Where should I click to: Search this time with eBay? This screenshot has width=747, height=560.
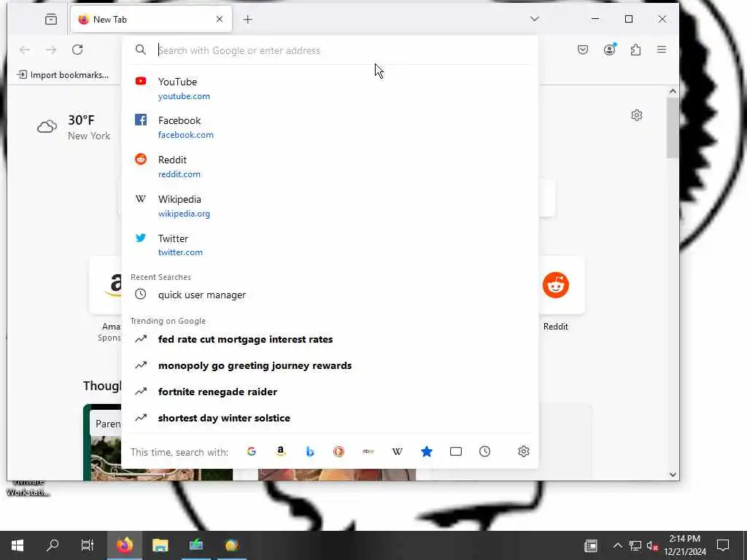pyautogui.click(x=368, y=451)
